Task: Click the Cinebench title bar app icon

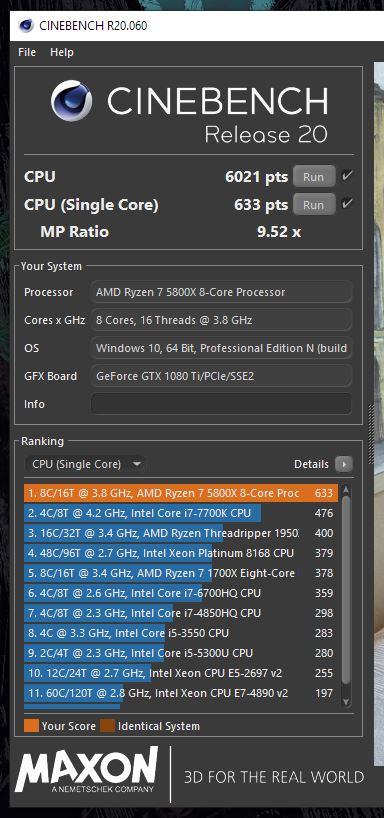Action: click(x=26, y=26)
